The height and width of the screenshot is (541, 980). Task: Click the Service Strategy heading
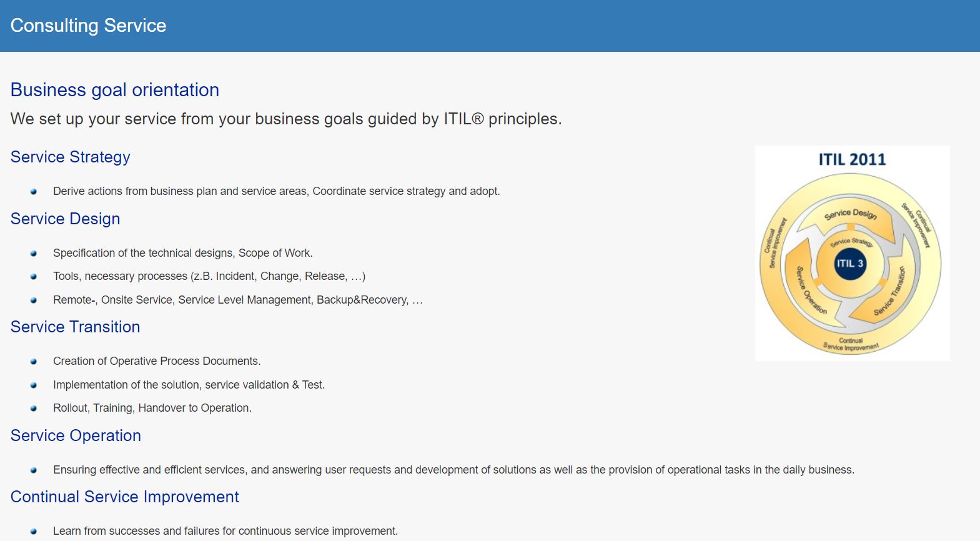[71, 157]
